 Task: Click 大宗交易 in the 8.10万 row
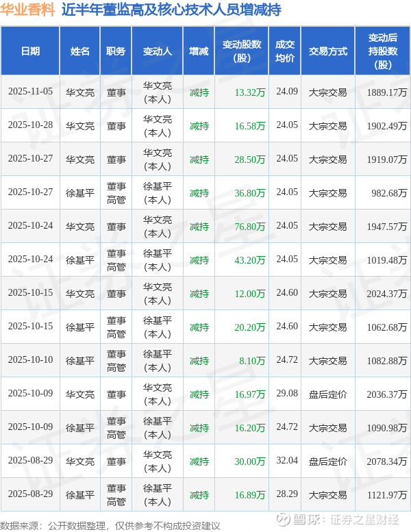[x=328, y=361]
